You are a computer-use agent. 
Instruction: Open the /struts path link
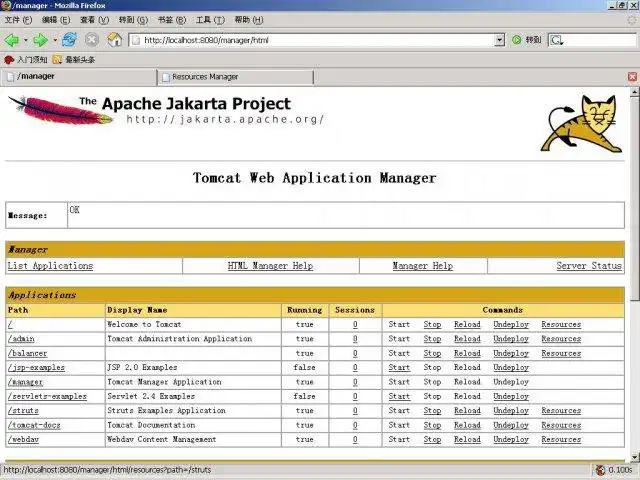click(x=23, y=411)
